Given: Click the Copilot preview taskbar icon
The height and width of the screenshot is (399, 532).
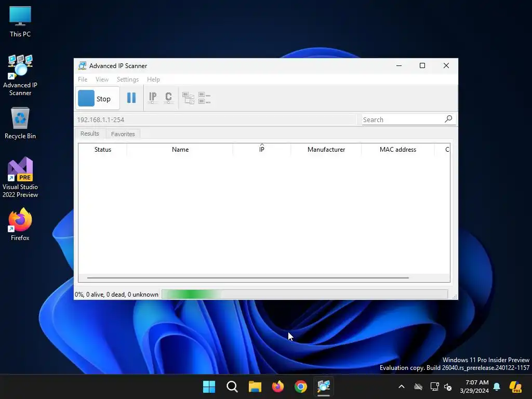Looking at the screenshot, I should pos(516,387).
